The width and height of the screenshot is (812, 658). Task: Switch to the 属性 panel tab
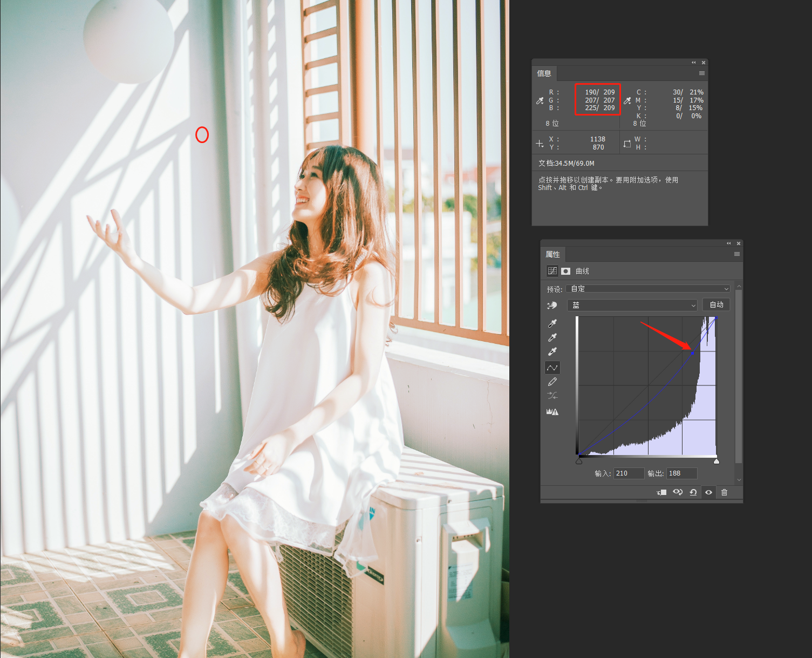pyautogui.click(x=552, y=254)
